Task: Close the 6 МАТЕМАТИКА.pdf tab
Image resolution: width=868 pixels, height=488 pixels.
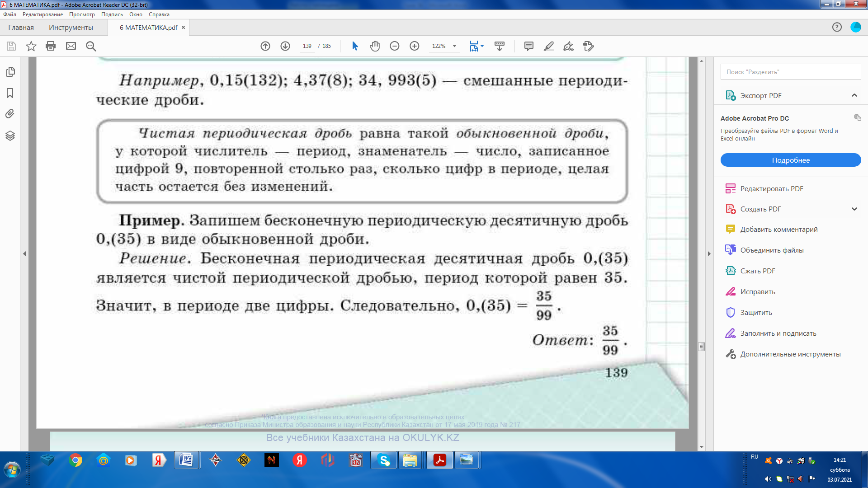Action: (x=183, y=28)
